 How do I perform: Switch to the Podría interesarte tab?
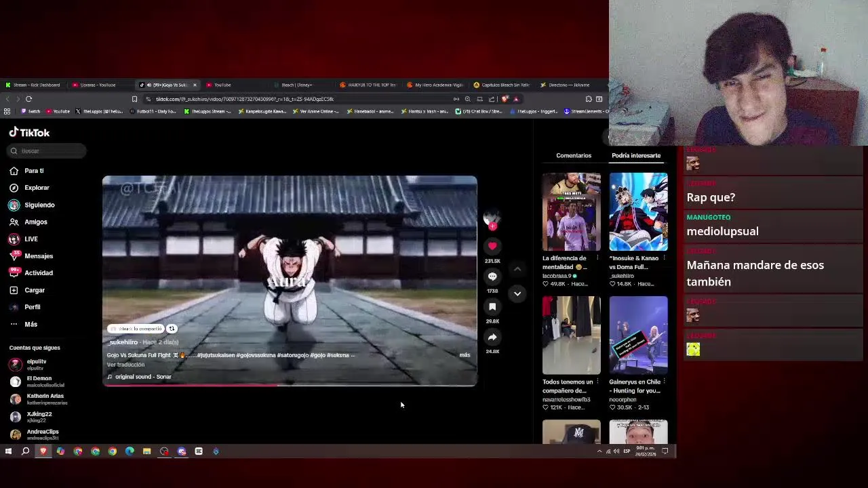636,156
